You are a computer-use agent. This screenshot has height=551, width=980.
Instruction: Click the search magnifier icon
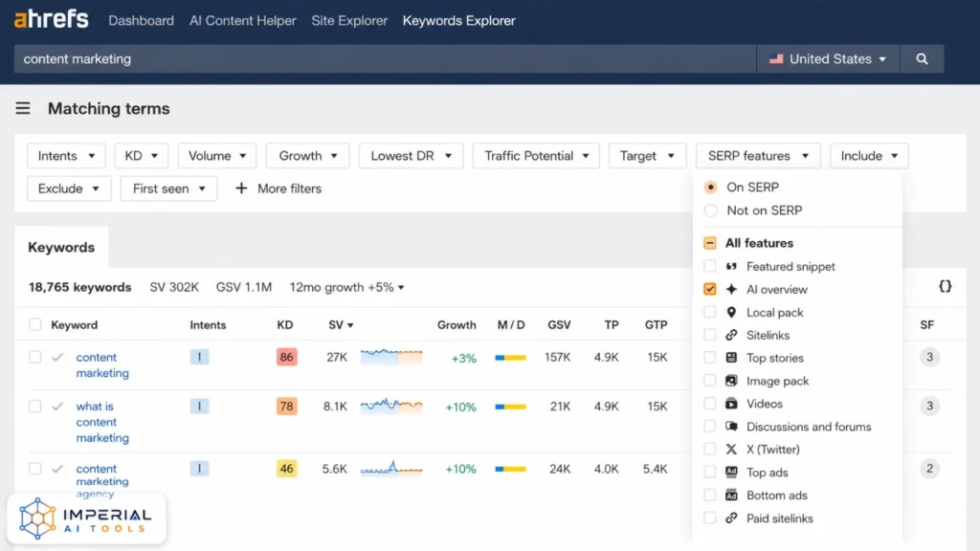pos(922,58)
